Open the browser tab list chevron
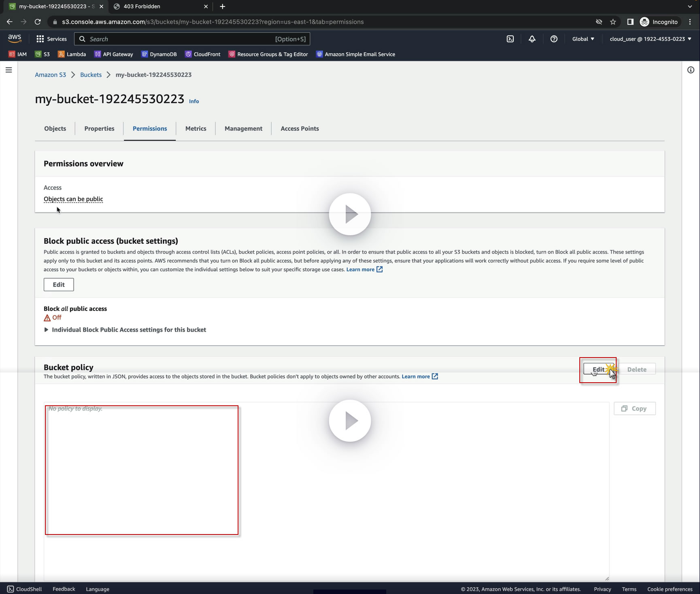Image resolution: width=700 pixels, height=594 pixels. coord(690,6)
